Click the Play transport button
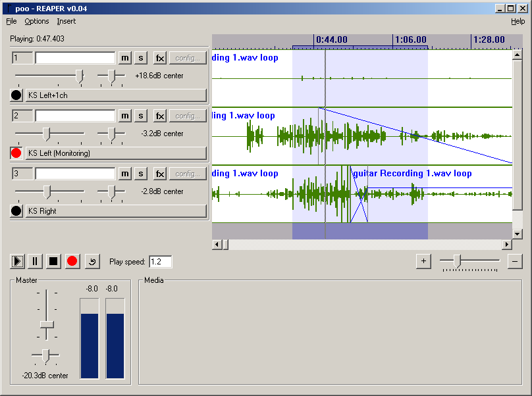532x396 pixels. point(17,261)
